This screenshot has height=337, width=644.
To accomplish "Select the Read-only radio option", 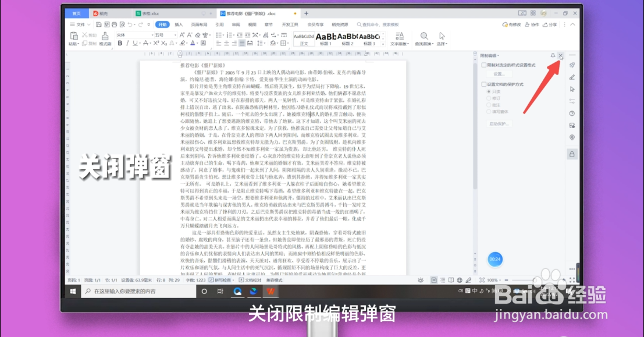I will click(x=489, y=91).
